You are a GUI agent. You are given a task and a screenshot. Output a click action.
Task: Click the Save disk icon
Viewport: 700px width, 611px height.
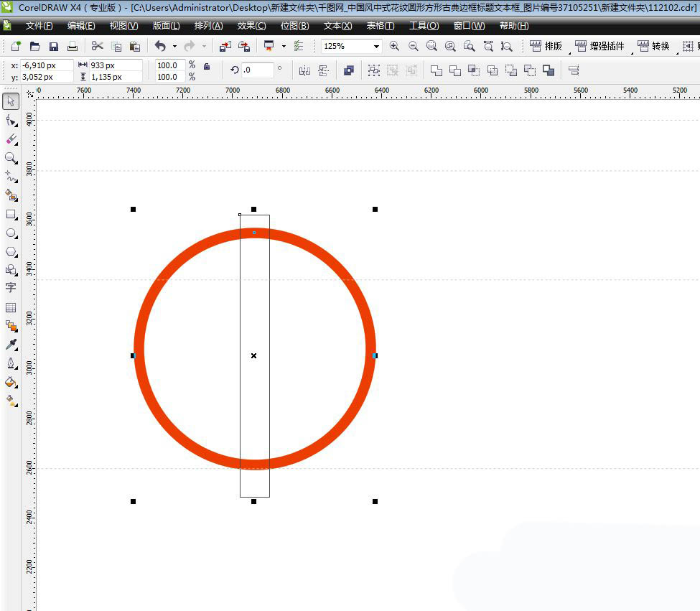53,47
